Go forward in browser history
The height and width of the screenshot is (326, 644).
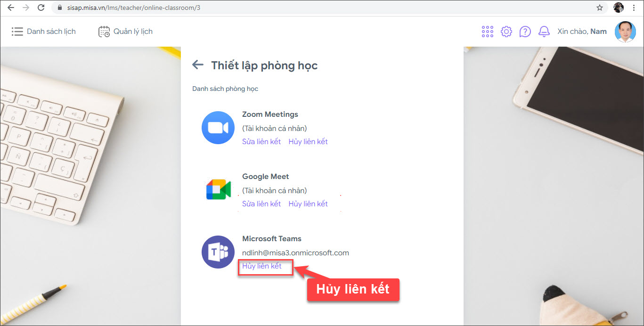pos(26,8)
